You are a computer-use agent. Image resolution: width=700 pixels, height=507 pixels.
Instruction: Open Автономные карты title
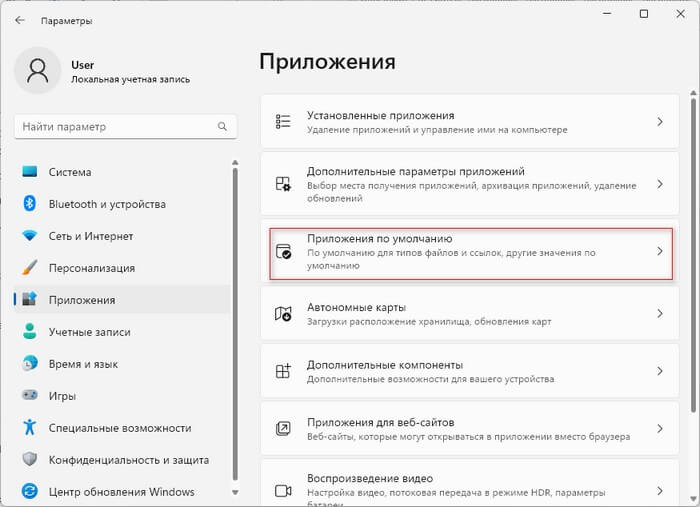coord(356,308)
